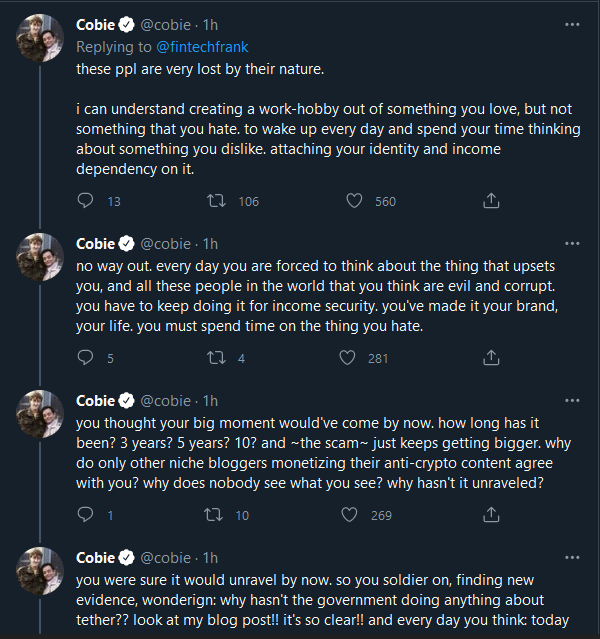Retweet the tweet with 106 retweets
Viewport: 600px width, 639px height.
(x=214, y=201)
